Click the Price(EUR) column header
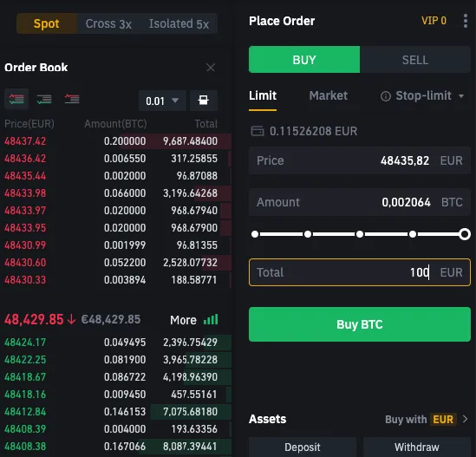Screen dimensions: 476x457 29,124
